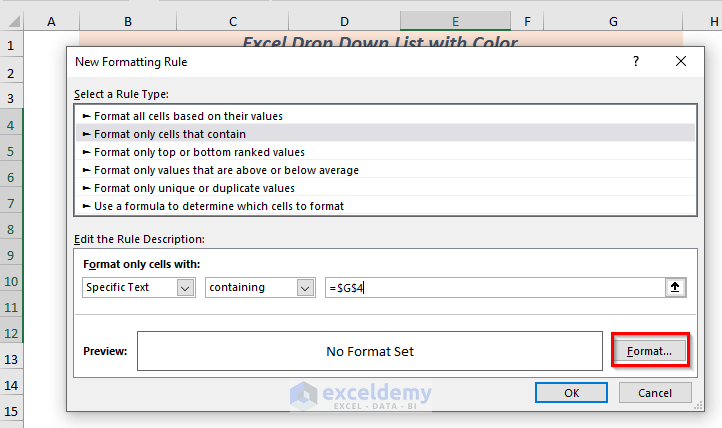Choose 'Use a formula to determine' rule type
722x428 pixels.
pos(219,206)
